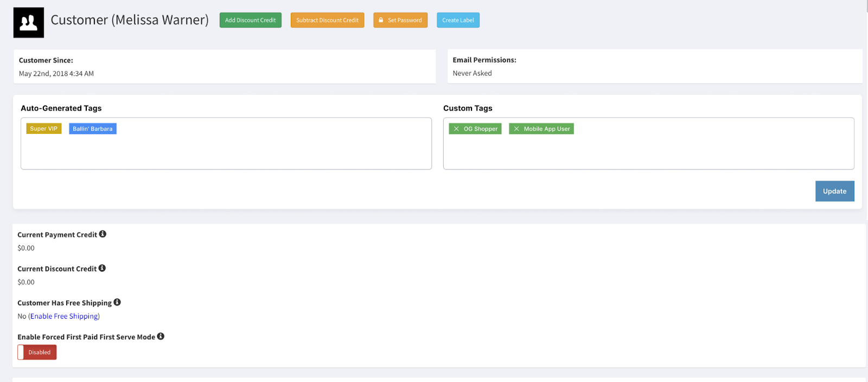Click the First Paid First Serve info icon
Screen dimensions: 868x382
(x=161, y=336)
